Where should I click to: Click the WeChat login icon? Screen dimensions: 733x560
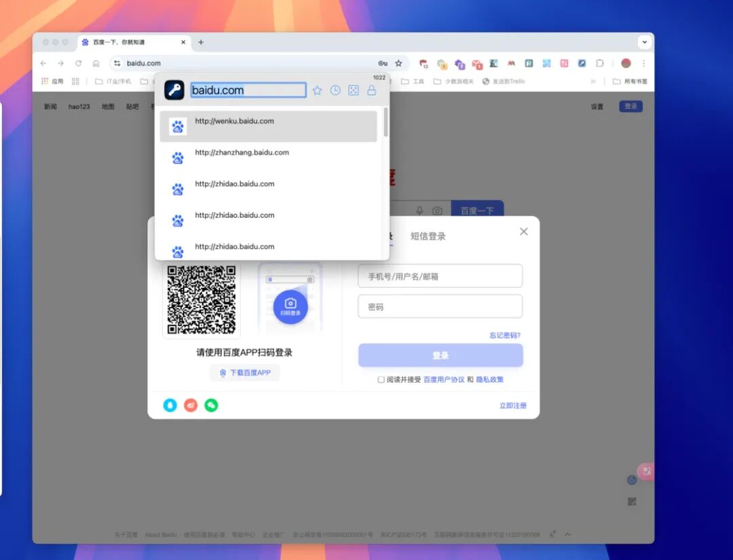point(211,405)
